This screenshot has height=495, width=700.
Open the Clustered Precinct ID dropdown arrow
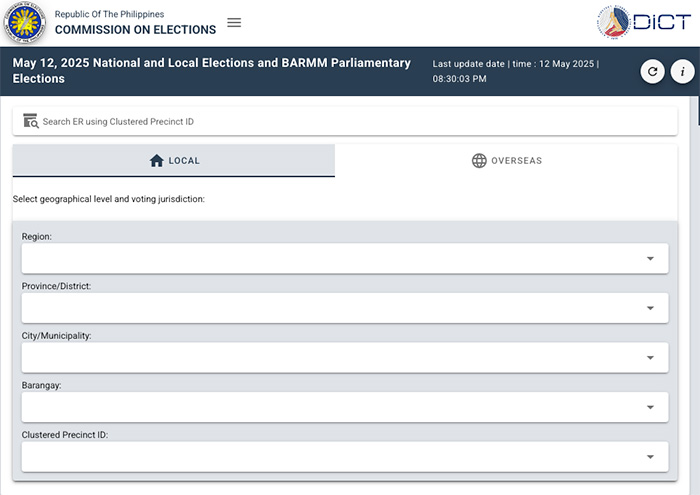650,457
